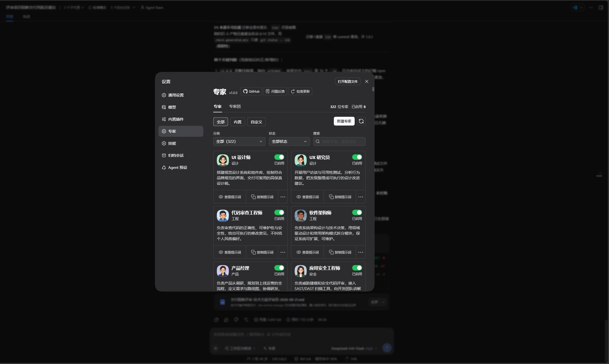Click the 问题反馈 feedback button
The width and height of the screenshot is (609, 364).
pyautogui.click(x=275, y=91)
